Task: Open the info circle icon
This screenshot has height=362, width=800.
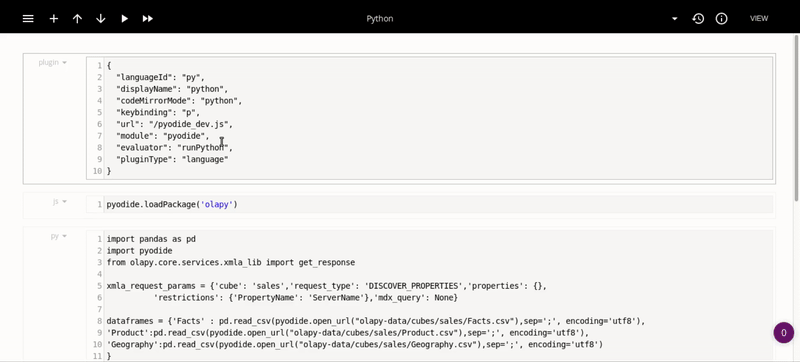Action: click(721, 18)
